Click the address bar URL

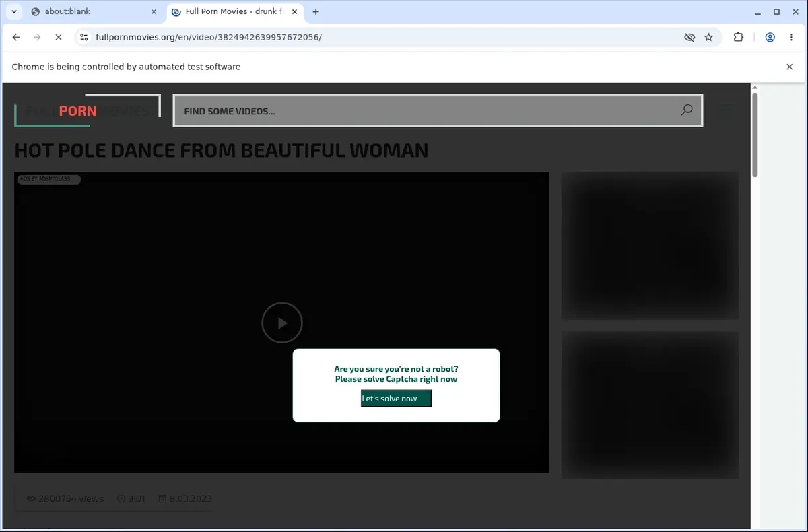point(209,38)
